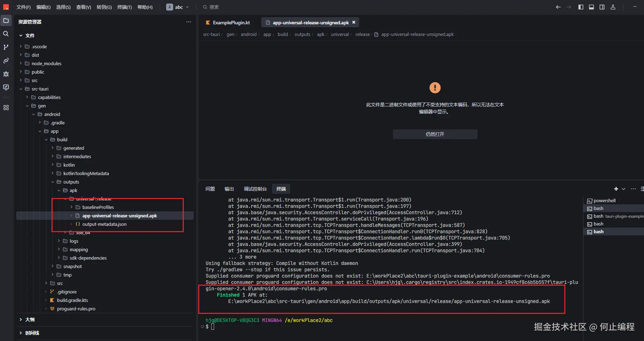Image resolution: width=644 pixels, height=341 pixels.
Task: Collapse the android folder chevron
Action: click(34, 114)
